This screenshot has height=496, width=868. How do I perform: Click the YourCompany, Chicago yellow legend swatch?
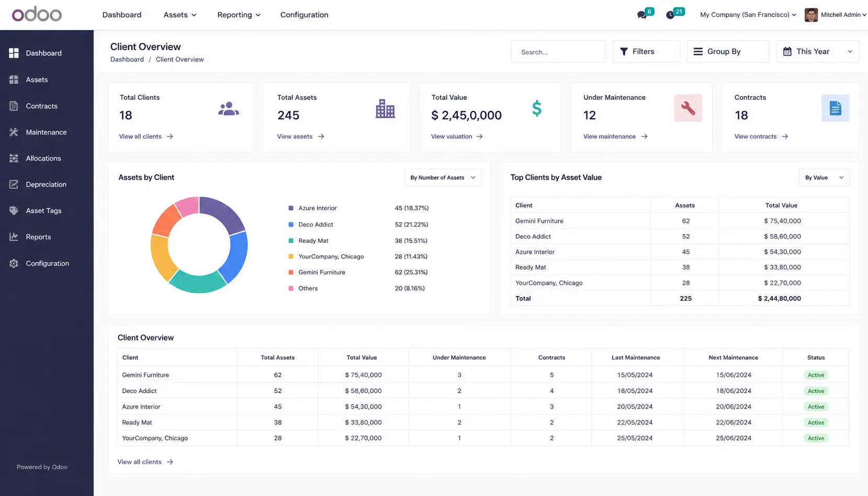291,256
